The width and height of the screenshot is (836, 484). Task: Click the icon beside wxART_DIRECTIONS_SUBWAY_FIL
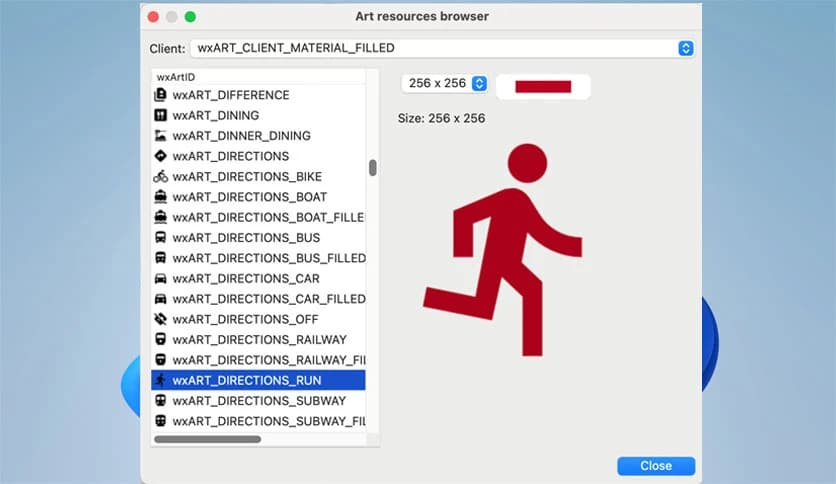160,421
